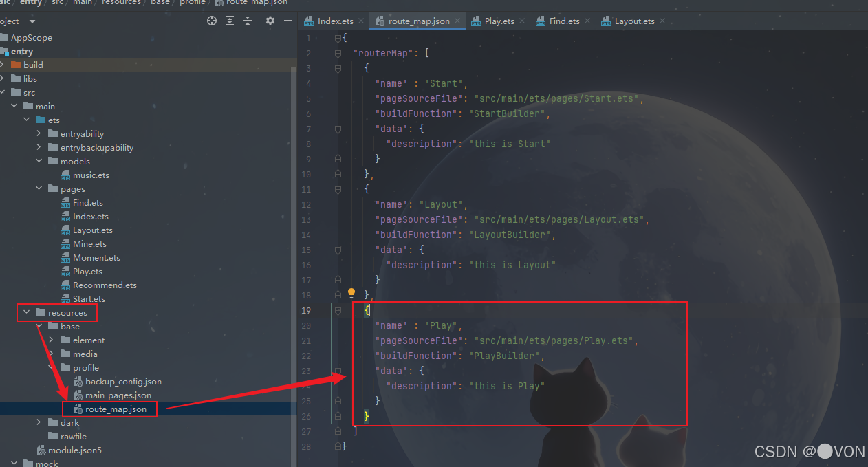Image resolution: width=868 pixels, height=467 pixels.
Task: Open Project panel settings gear
Action: coord(270,21)
